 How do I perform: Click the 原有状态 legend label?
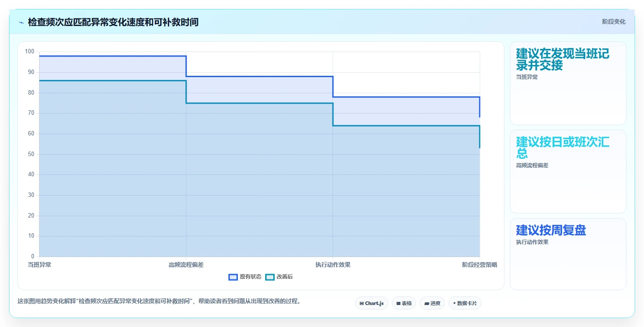[250, 277]
